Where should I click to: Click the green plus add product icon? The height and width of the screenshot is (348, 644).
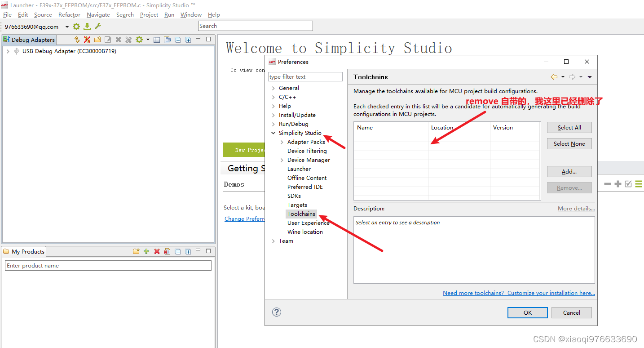click(x=146, y=251)
